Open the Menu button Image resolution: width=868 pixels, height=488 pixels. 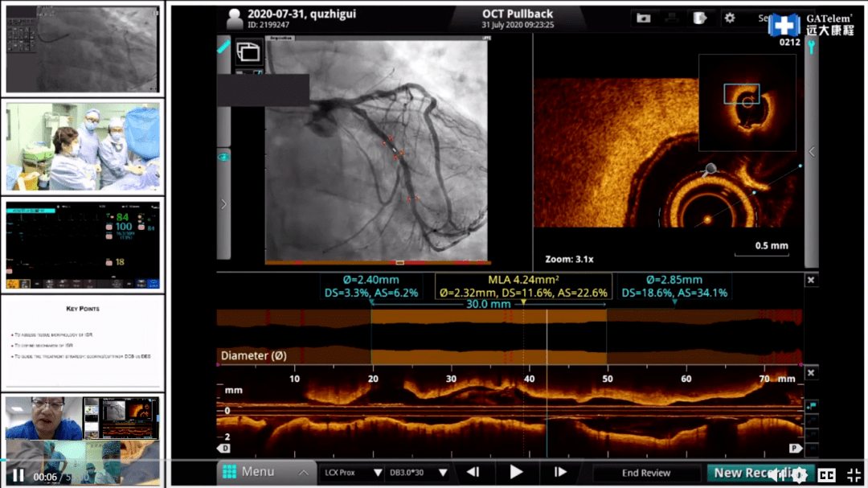coord(265,472)
